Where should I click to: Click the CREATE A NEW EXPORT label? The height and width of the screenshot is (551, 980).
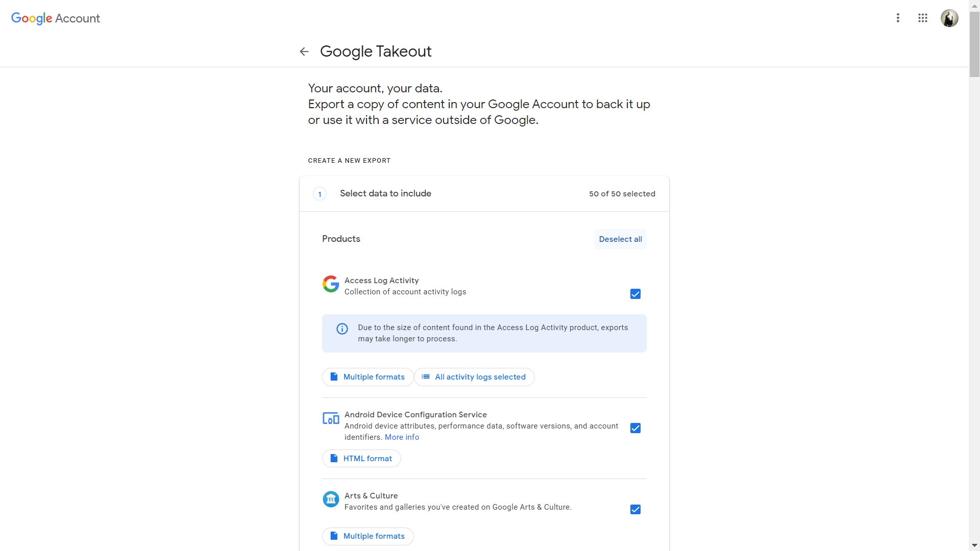click(349, 161)
